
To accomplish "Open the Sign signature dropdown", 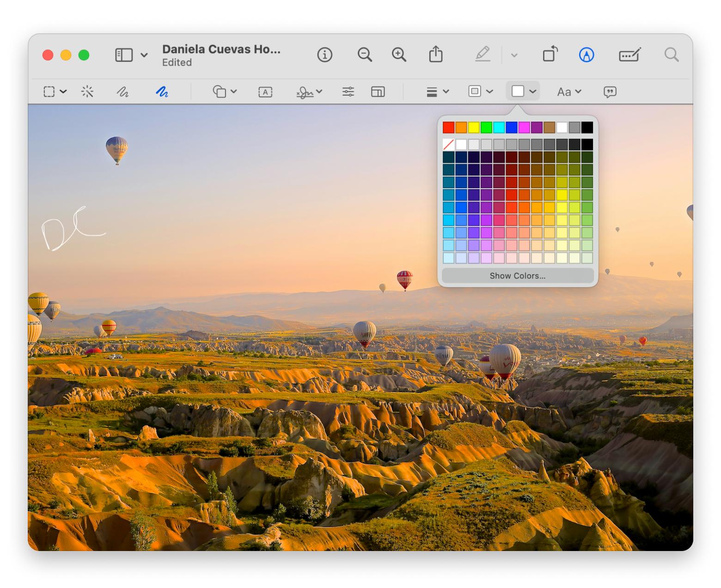I will click(x=309, y=92).
